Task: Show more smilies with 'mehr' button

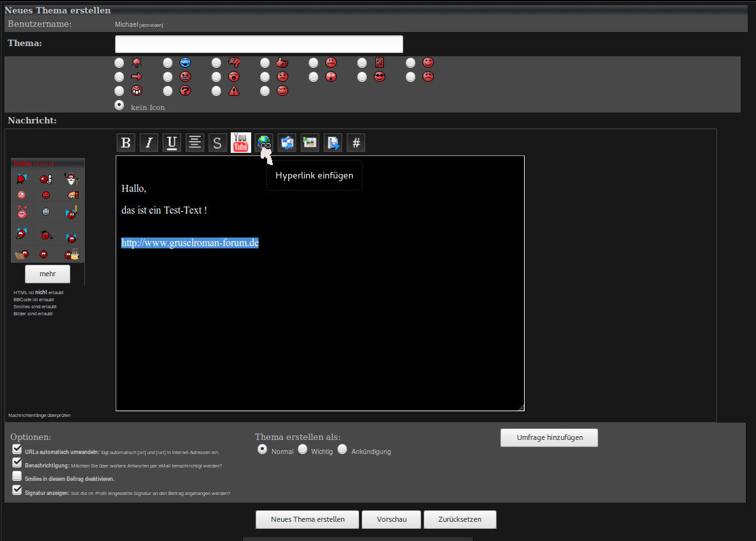Action: [x=47, y=274]
